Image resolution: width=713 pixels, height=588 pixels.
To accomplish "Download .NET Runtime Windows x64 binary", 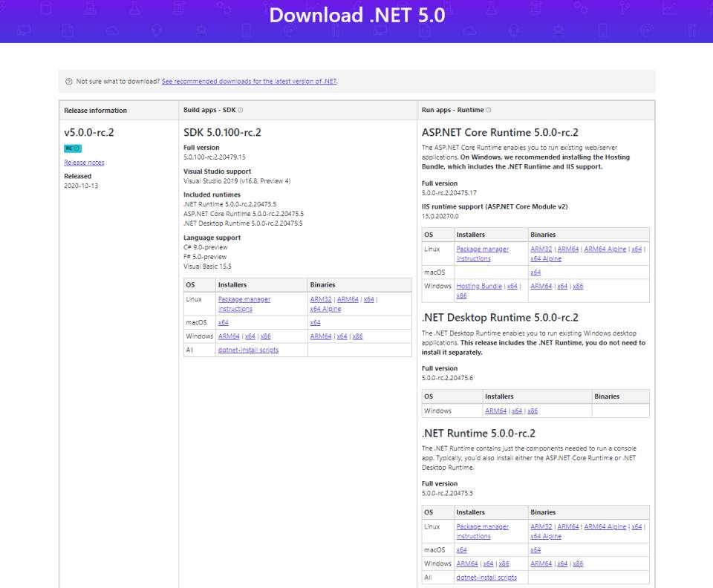I will (562, 563).
